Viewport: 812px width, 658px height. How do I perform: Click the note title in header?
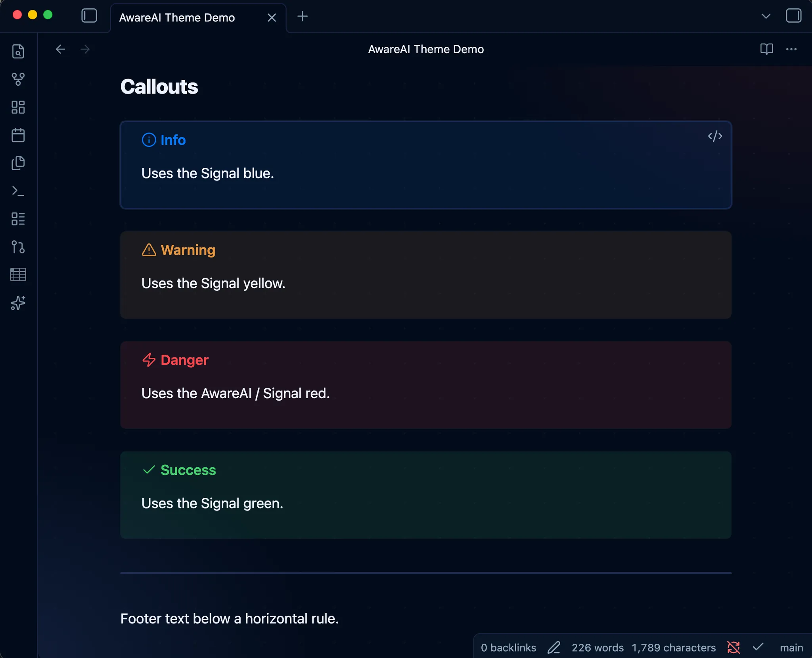point(426,49)
